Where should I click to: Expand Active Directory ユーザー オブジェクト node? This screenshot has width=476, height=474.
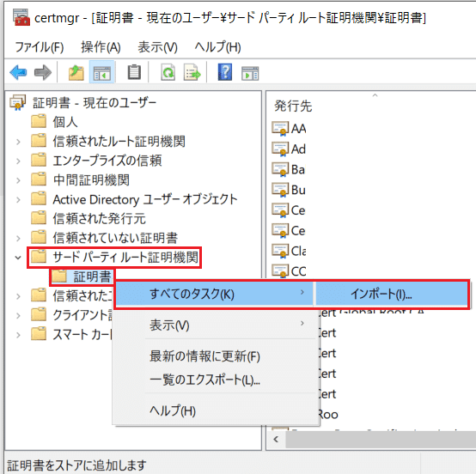point(18,200)
